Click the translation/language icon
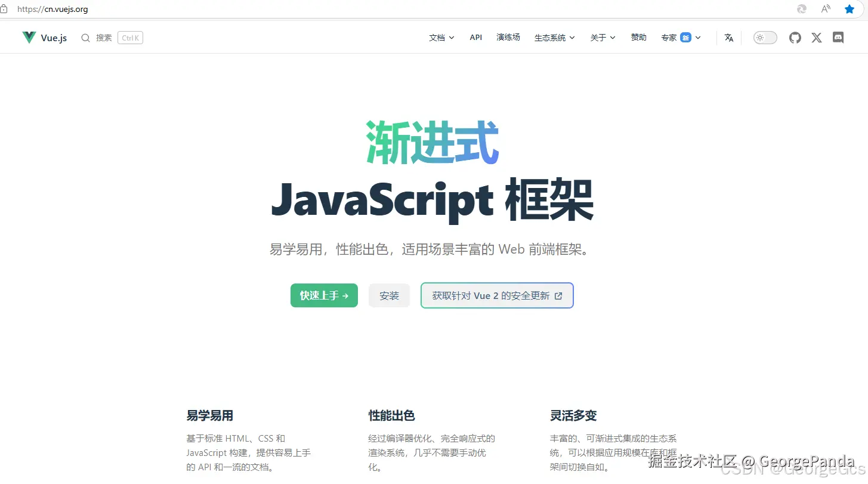868x484 pixels. coord(728,37)
